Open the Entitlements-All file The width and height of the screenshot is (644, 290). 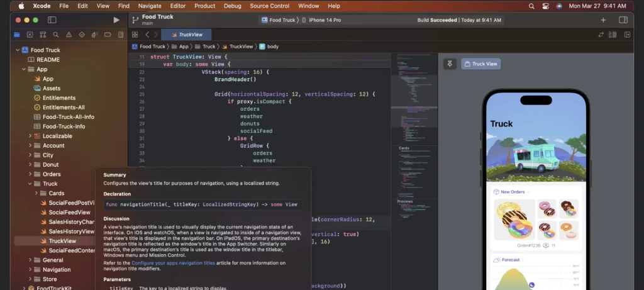pos(59,107)
